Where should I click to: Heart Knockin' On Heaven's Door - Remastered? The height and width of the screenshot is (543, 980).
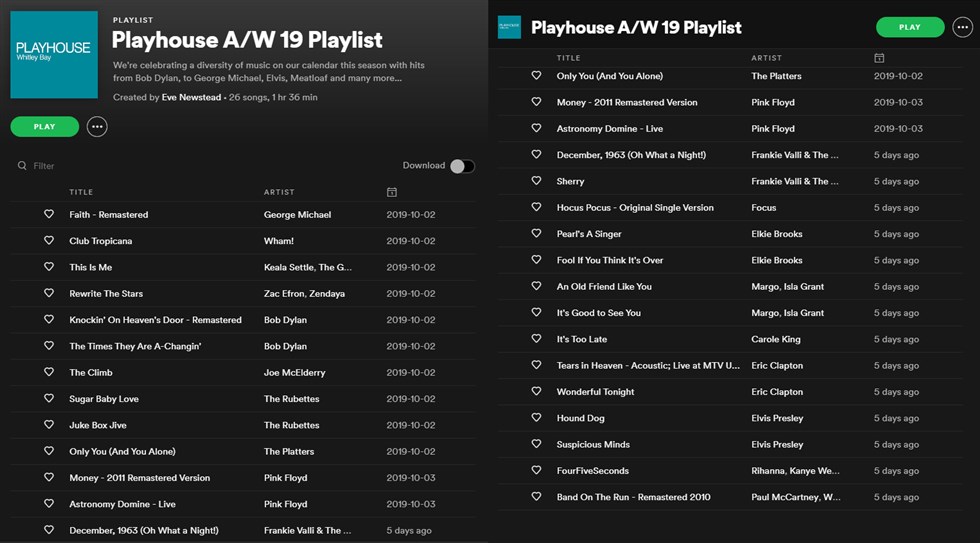click(x=49, y=319)
